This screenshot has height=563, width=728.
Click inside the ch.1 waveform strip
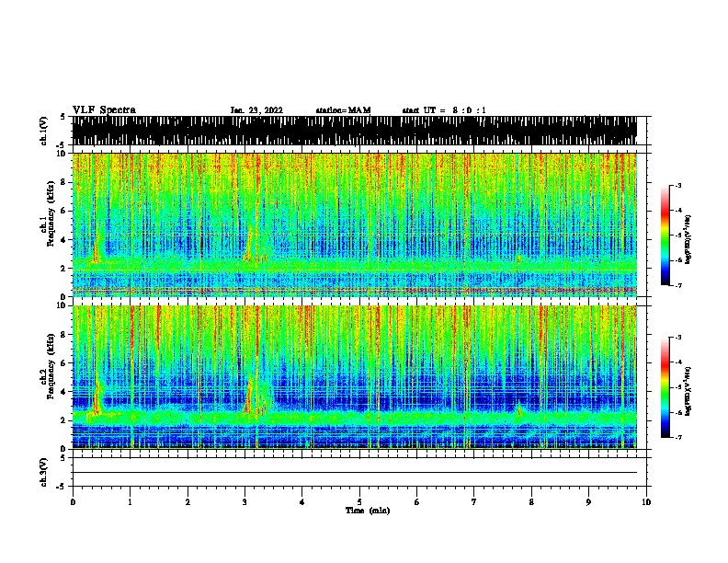[x=355, y=131]
